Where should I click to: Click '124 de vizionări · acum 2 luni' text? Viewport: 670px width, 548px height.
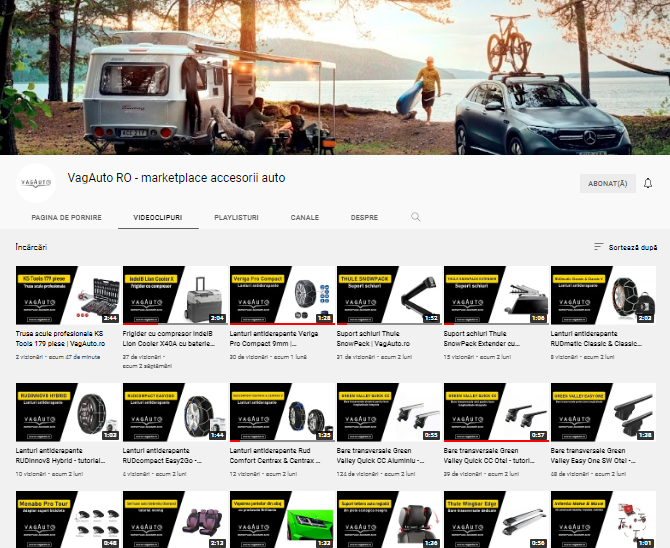pyautogui.click(x=376, y=474)
